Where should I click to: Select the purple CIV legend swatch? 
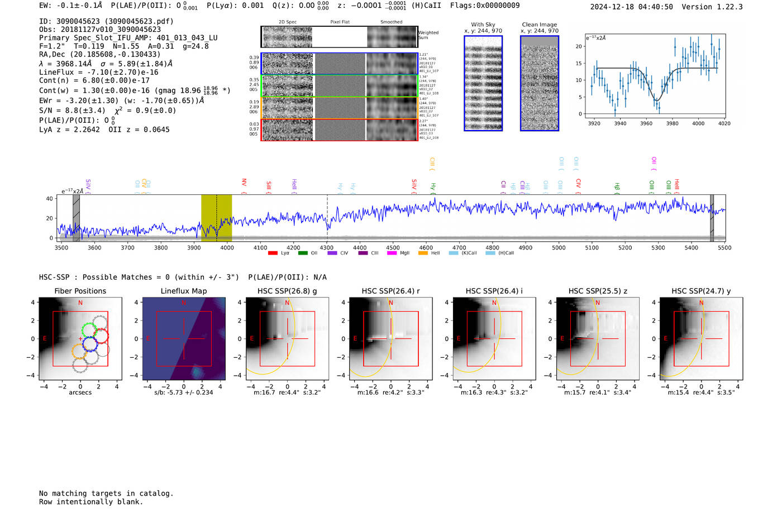[x=332, y=253]
